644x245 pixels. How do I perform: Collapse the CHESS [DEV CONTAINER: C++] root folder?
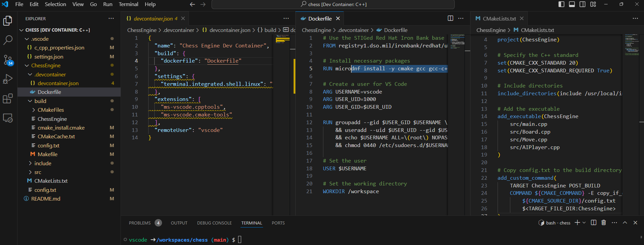tap(22, 30)
